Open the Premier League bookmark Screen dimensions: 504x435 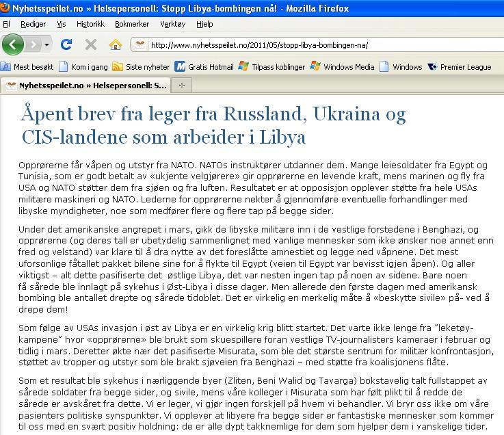460,67
